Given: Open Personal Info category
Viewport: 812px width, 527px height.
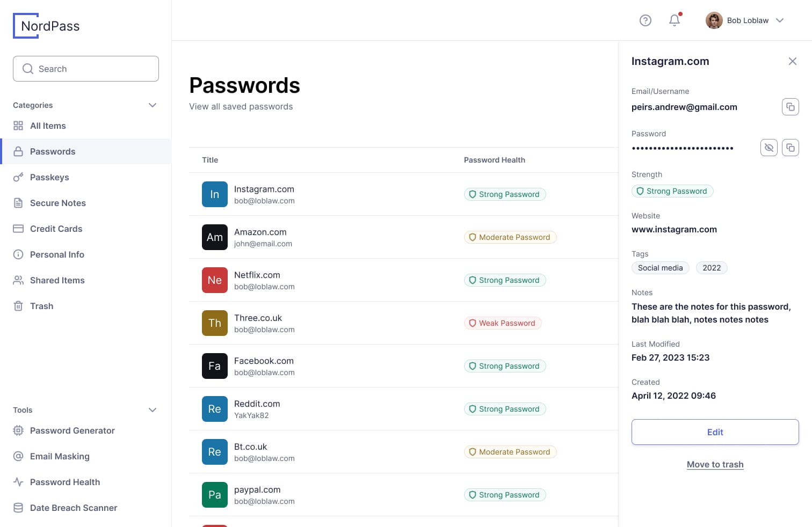Looking at the screenshot, I should click(x=86, y=254).
